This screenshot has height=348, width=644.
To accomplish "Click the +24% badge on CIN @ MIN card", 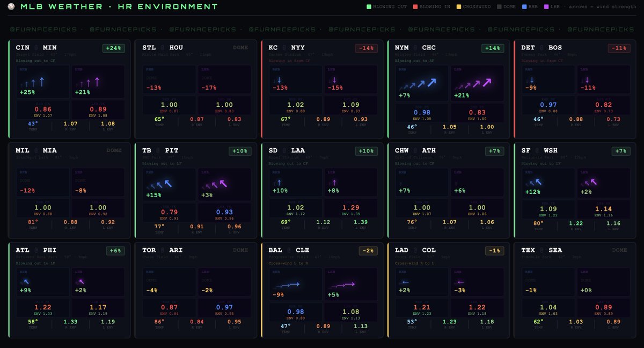I will click(x=114, y=48).
